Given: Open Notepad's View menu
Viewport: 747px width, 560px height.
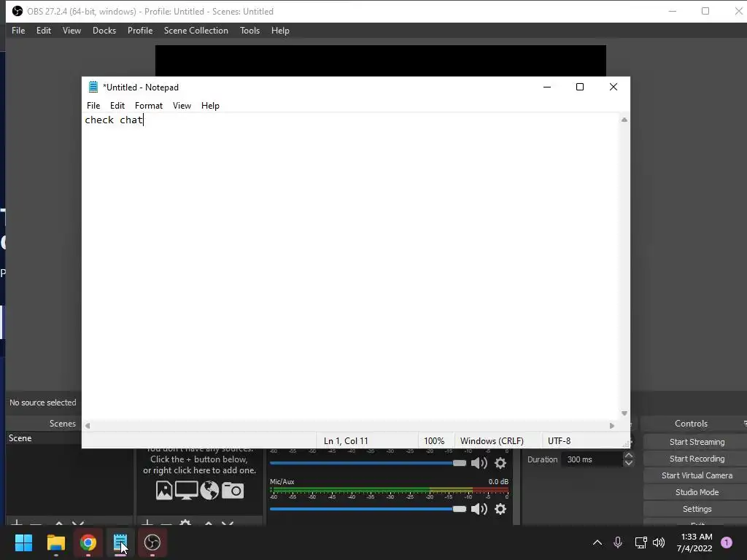Looking at the screenshot, I should (182, 106).
